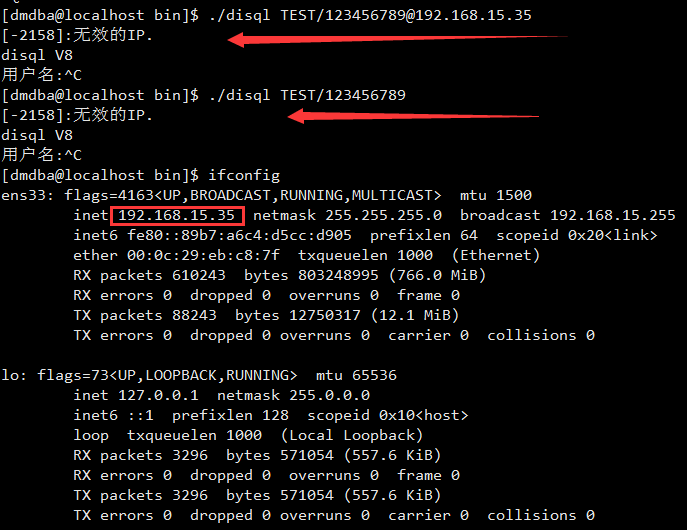Click the "(Ethernet)" text
This screenshot has width=687, height=530.
click(496, 255)
